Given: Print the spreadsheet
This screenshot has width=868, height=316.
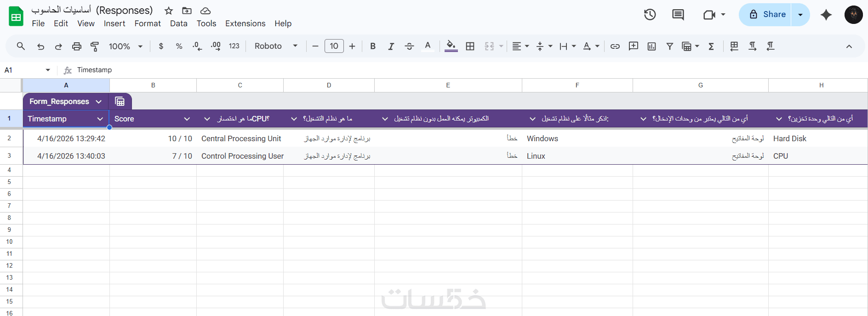Looking at the screenshot, I should [x=77, y=46].
